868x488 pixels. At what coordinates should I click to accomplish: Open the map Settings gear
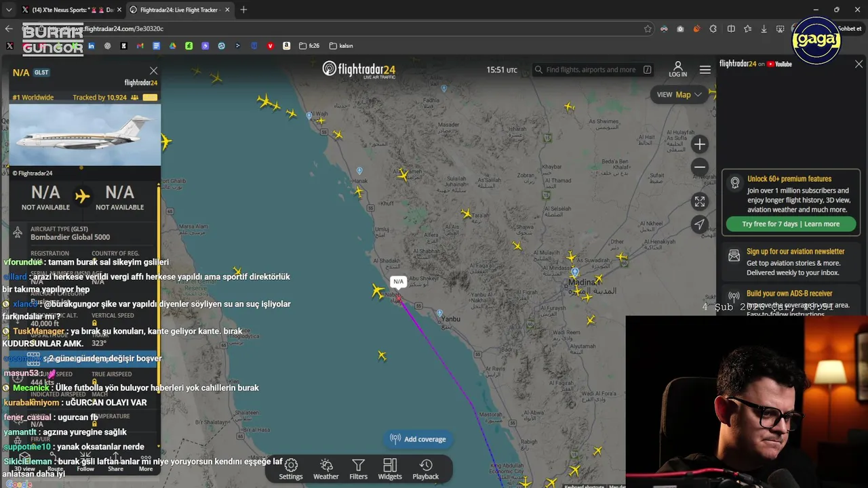click(x=291, y=469)
